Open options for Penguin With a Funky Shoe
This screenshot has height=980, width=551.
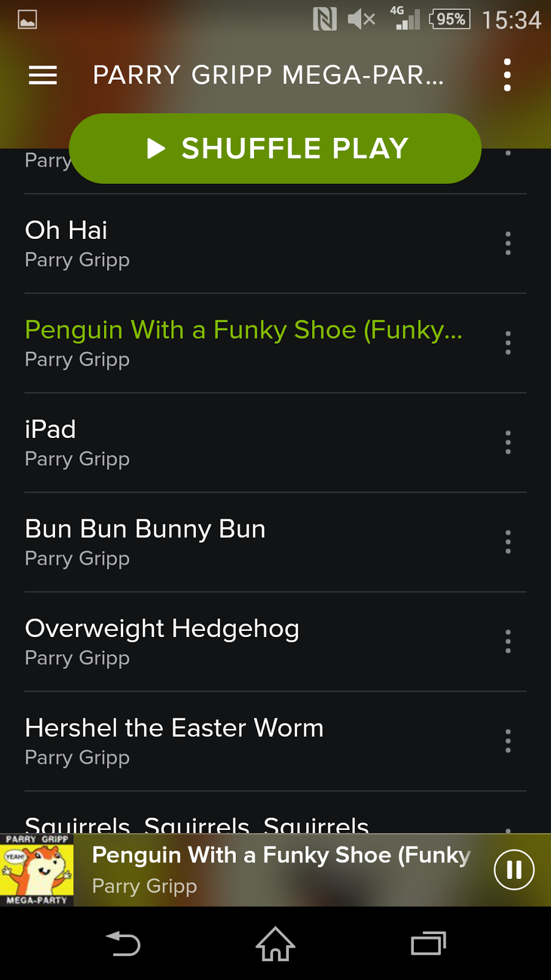point(508,343)
